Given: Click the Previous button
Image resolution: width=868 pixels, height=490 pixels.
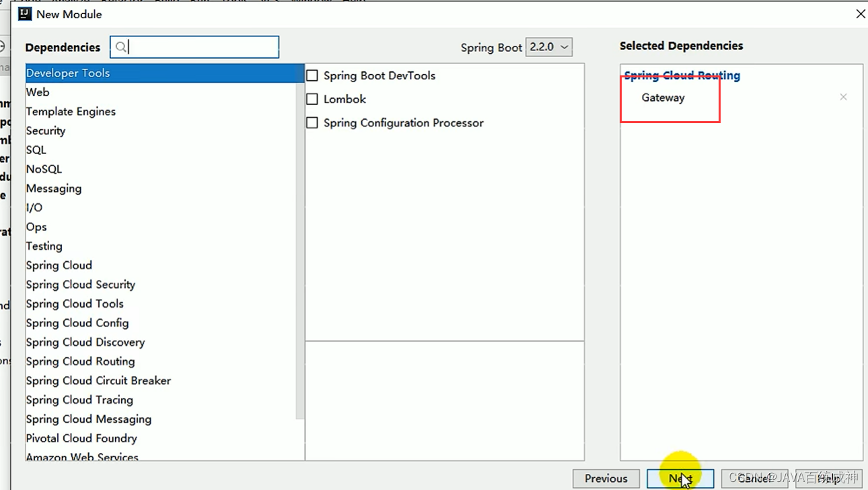Looking at the screenshot, I should 606,479.
